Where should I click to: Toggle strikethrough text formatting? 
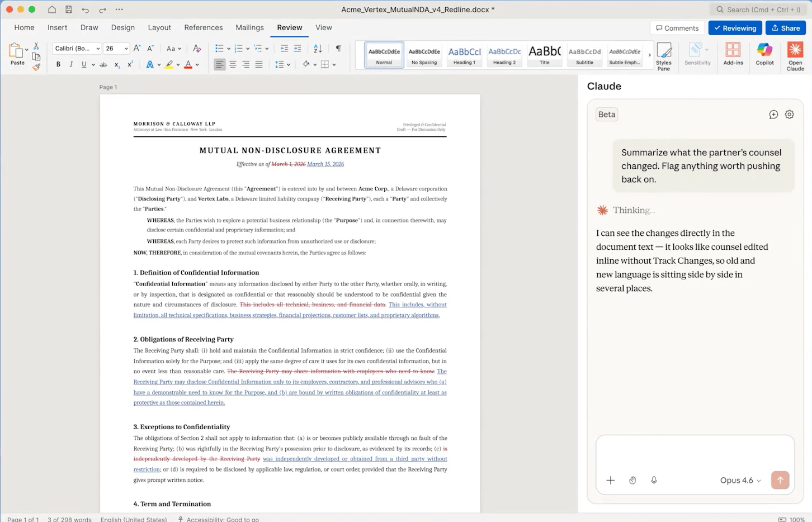(x=103, y=65)
